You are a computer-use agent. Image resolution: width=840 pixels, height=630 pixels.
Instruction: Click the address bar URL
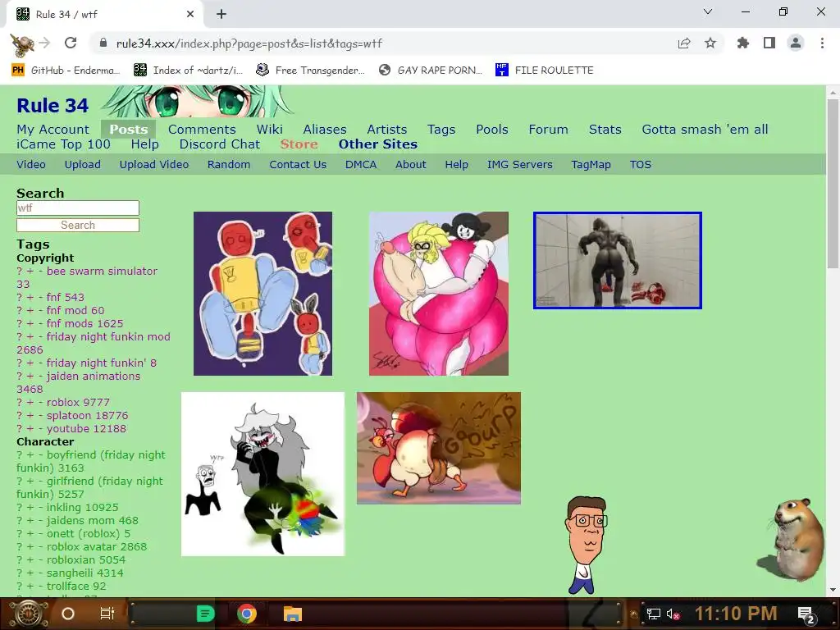(249, 43)
